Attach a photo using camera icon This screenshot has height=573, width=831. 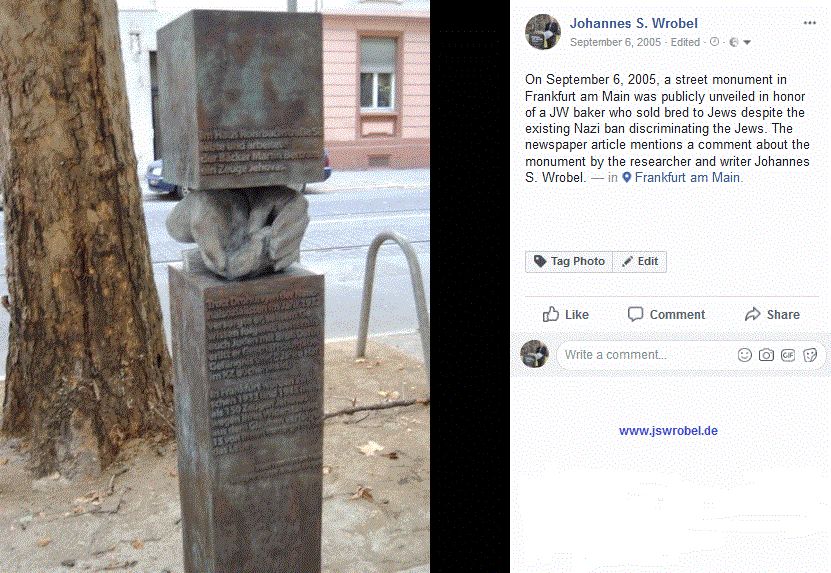click(766, 355)
